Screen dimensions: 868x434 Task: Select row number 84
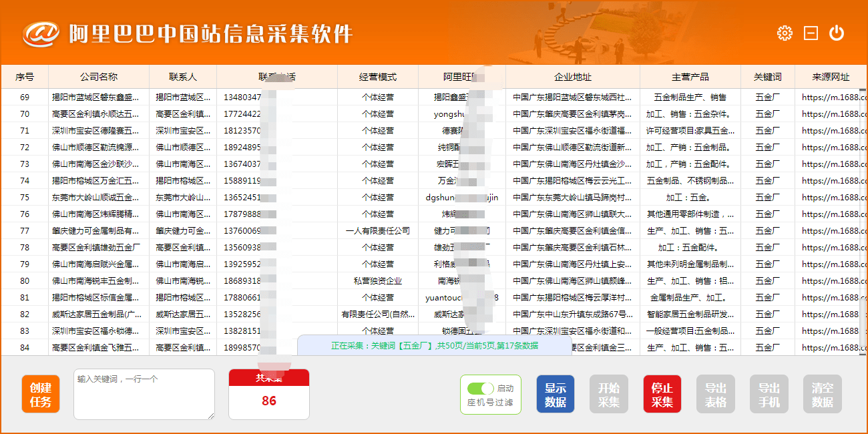25,347
